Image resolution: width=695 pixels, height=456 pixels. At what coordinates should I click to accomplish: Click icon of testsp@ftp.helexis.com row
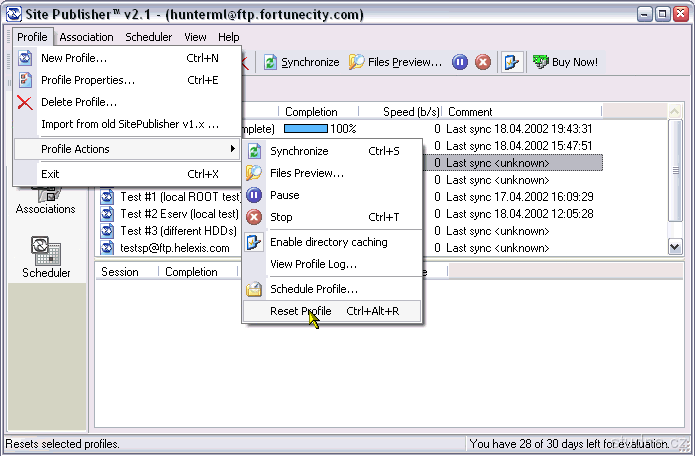point(107,248)
